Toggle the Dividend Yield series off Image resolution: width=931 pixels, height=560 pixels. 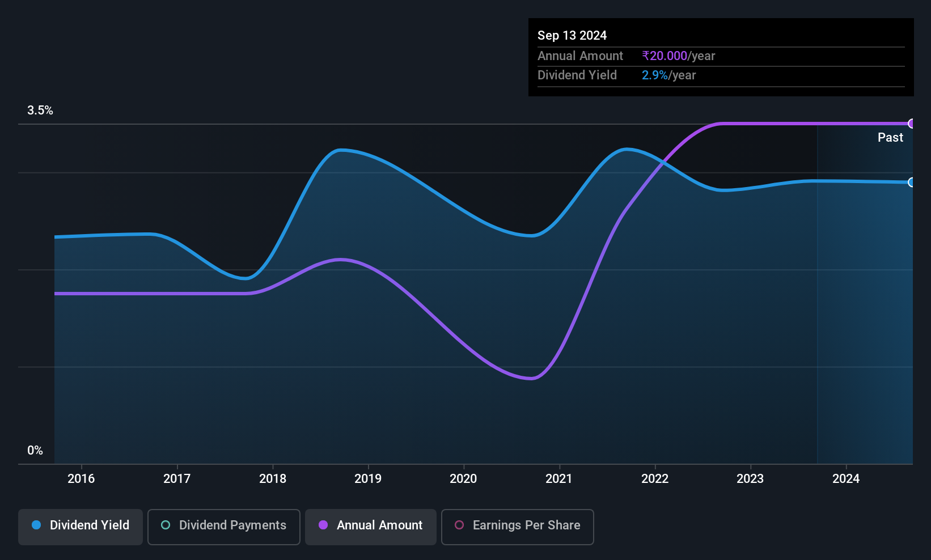[x=81, y=527]
